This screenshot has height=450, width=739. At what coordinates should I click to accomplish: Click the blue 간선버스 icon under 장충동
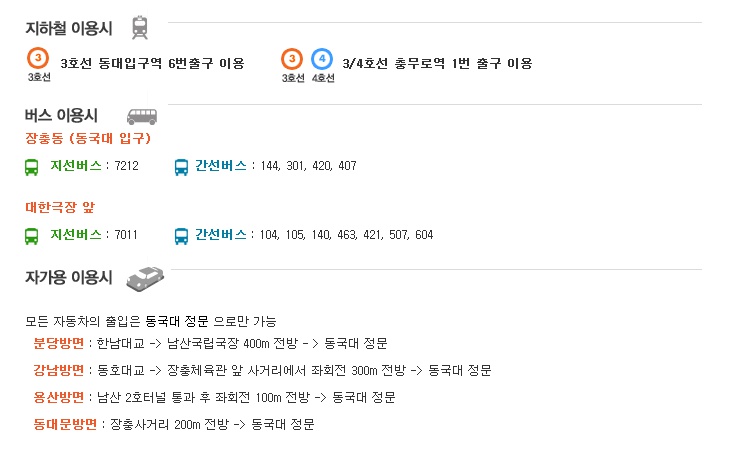(x=181, y=167)
